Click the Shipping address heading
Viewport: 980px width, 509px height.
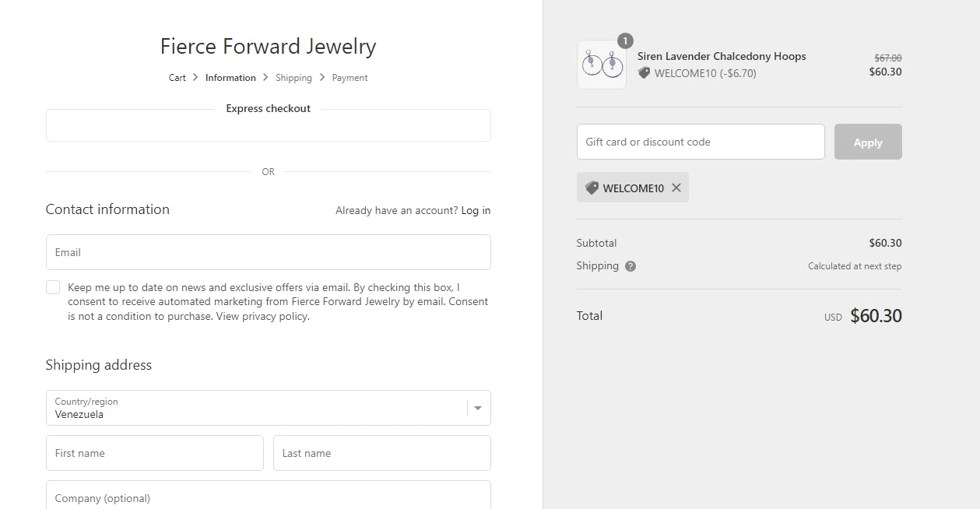(99, 365)
